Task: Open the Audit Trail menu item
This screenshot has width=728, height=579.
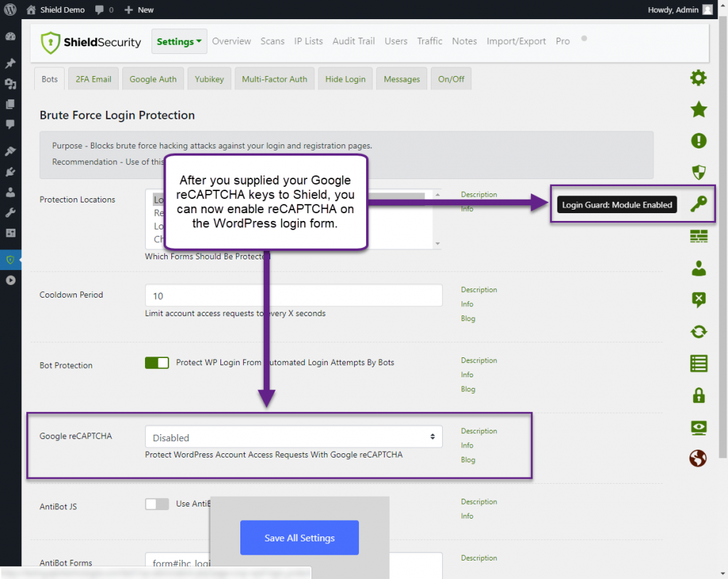Action: [x=353, y=41]
